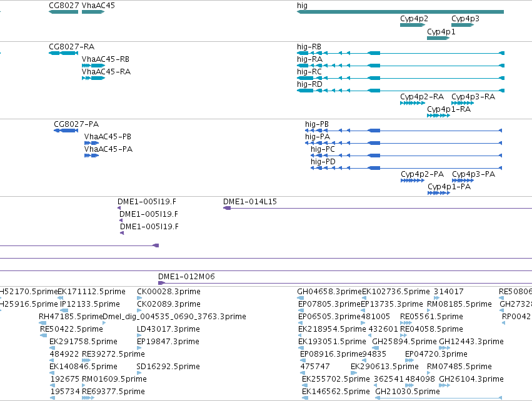This screenshot has height=401, width=532.
Task: Click EST IP12133.5prime
Action: pyautogui.click(x=90, y=304)
